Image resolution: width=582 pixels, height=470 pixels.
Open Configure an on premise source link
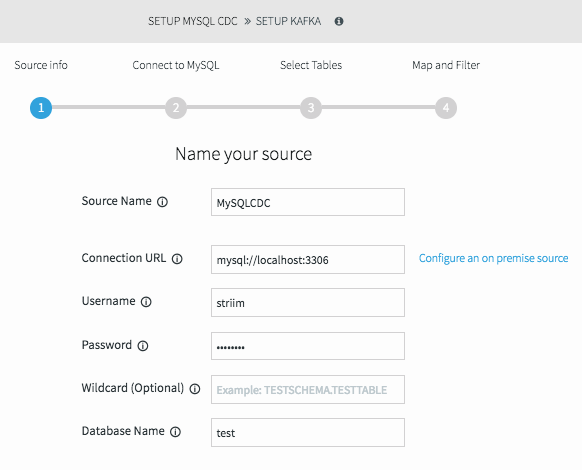493,258
